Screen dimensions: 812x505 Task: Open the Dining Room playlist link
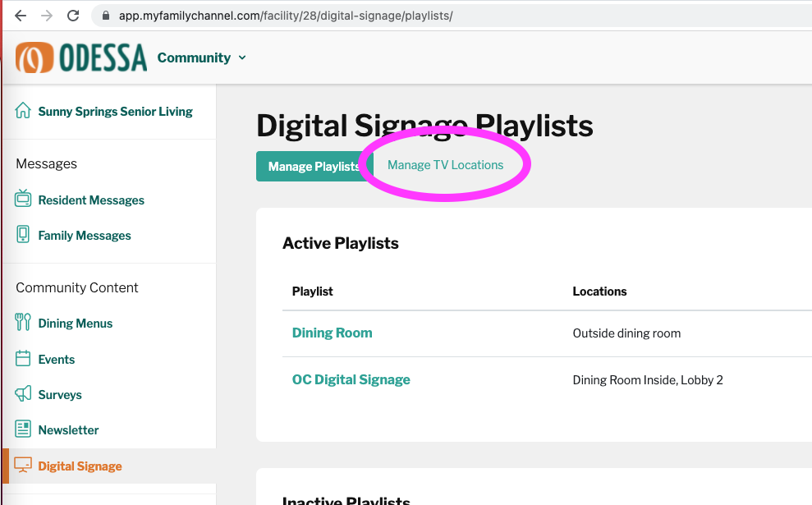[x=332, y=333]
